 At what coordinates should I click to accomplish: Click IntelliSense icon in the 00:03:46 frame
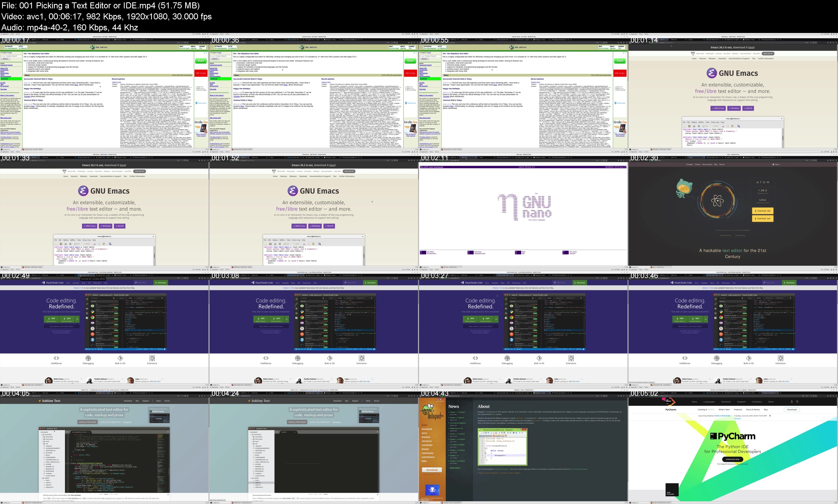(685, 358)
